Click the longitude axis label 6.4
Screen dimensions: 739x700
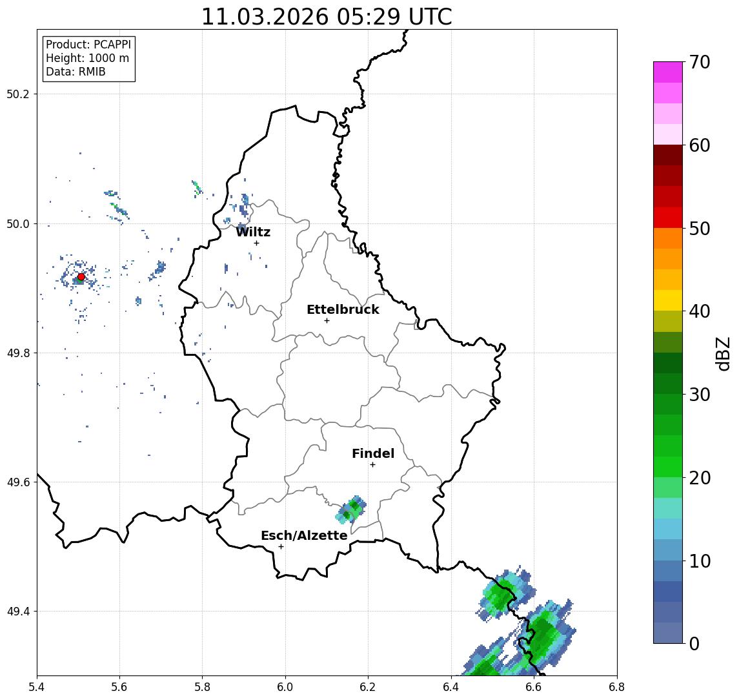[x=451, y=686]
